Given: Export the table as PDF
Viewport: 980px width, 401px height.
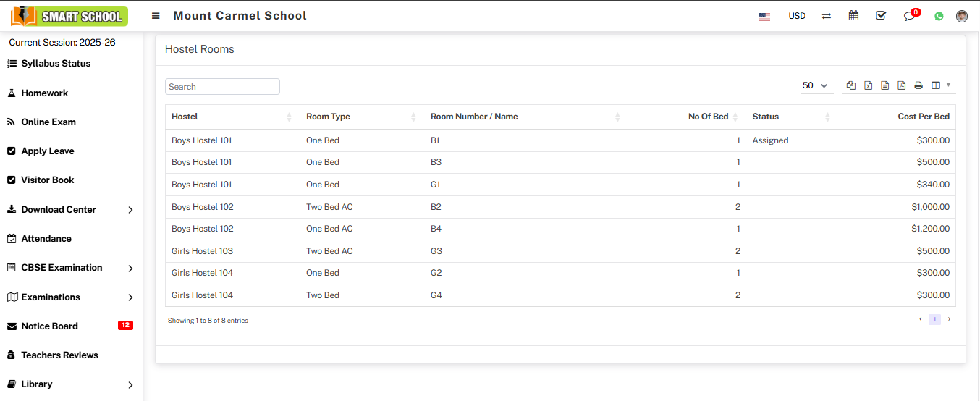Looking at the screenshot, I should pos(901,85).
